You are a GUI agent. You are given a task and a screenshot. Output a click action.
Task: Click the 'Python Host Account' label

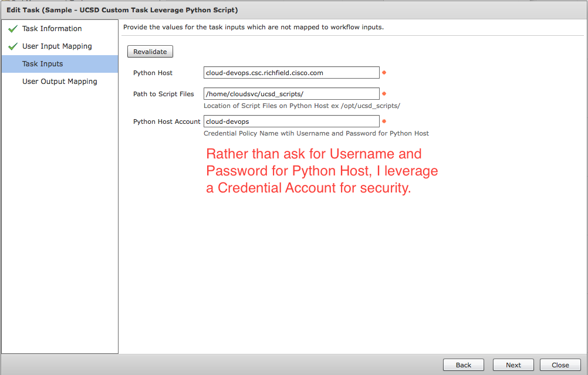(167, 121)
